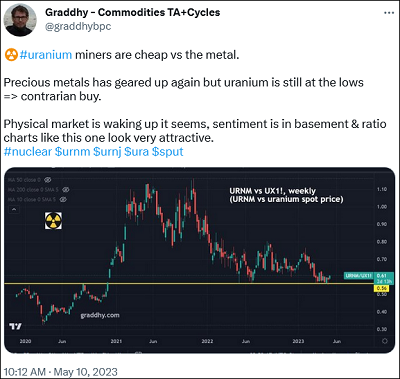The height and width of the screenshot is (379, 400).
Task: Click the @graddhybpc handle
Action: tap(78, 27)
